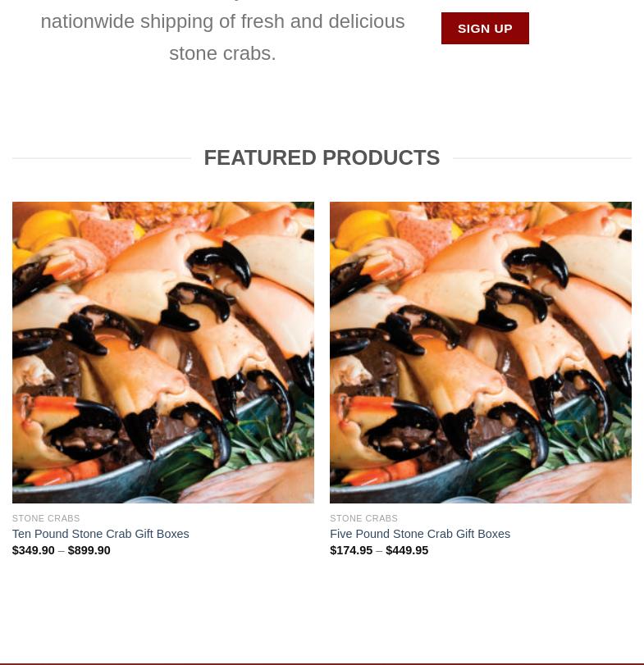Click STONE CRABS category above Five Pound title
This screenshot has width=644, height=665.
pos(363,518)
